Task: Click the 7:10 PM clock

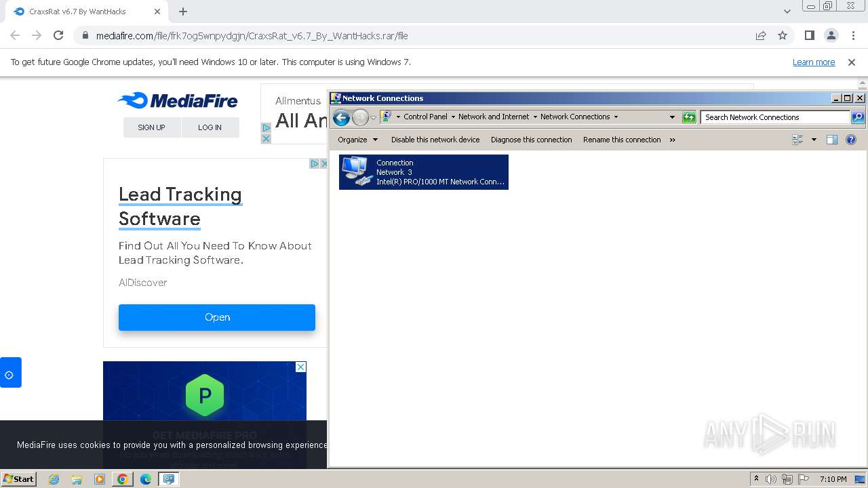Action: tap(833, 479)
